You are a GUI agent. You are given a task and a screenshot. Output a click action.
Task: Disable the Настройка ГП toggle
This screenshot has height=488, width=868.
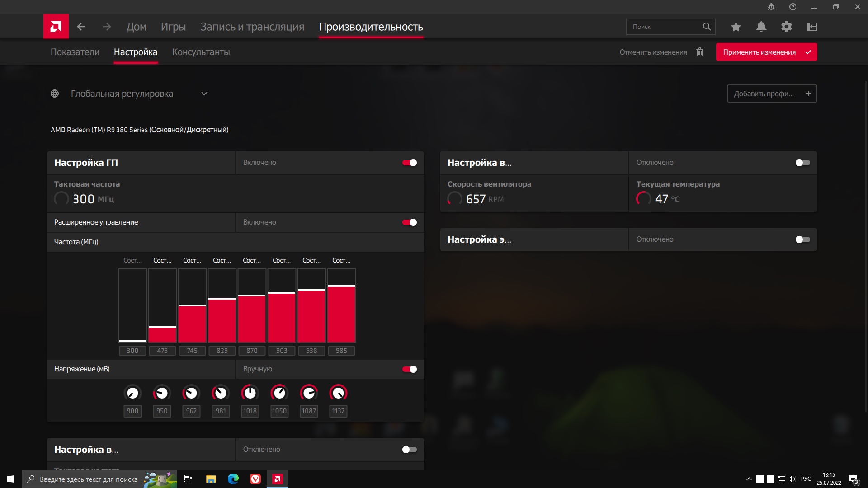[410, 163]
